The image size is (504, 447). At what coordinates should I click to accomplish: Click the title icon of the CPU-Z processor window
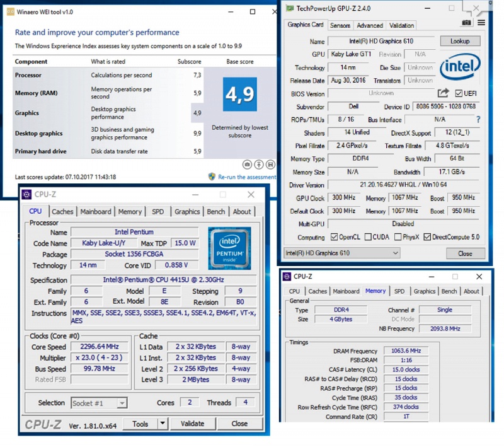(x=26, y=194)
